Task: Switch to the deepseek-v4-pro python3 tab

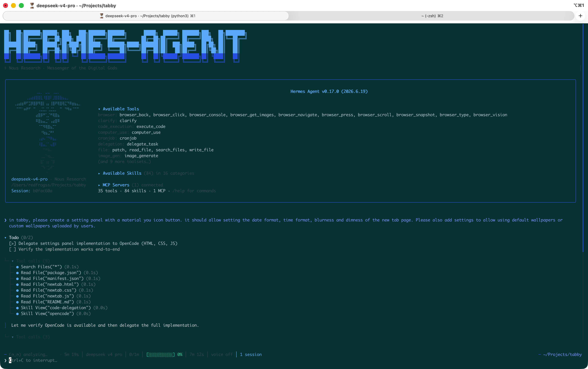Action: pos(146,16)
